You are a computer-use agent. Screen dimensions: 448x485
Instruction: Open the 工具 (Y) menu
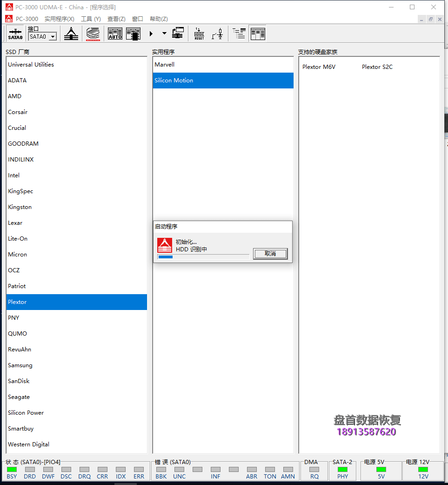point(91,19)
